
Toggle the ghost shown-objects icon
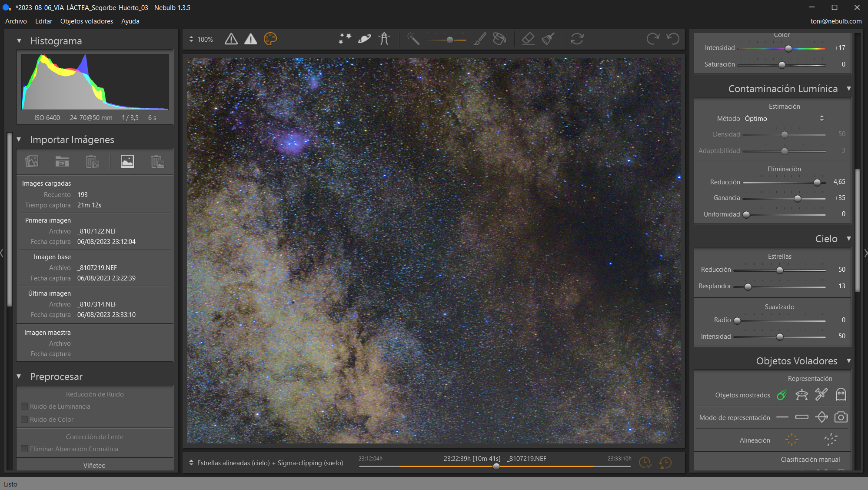[x=841, y=394]
